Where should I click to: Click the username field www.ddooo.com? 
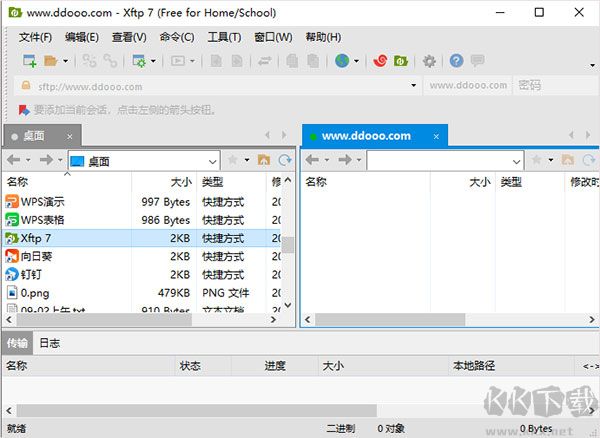pyautogui.click(x=468, y=85)
